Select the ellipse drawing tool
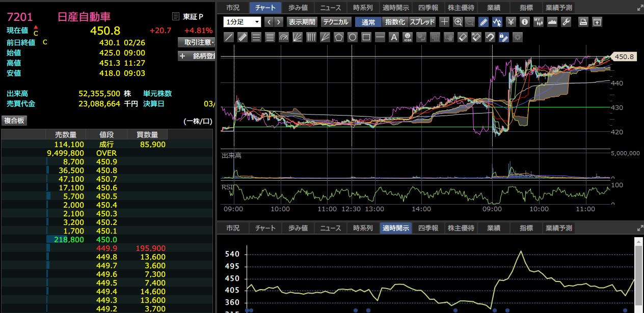Image resolution: width=644 pixels, height=313 pixels. tap(352, 37)
